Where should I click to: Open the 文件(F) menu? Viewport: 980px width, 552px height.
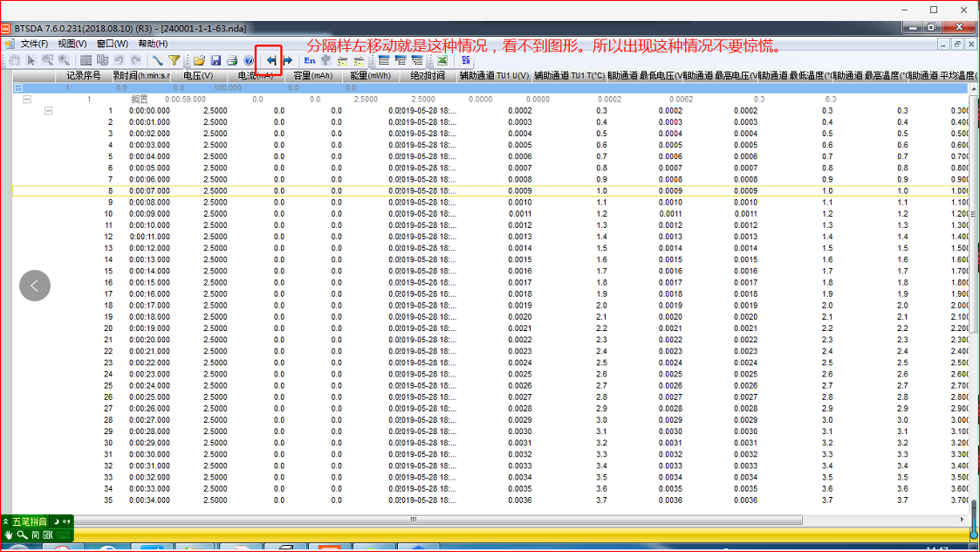pyautogui.click(x=34, y=44)
